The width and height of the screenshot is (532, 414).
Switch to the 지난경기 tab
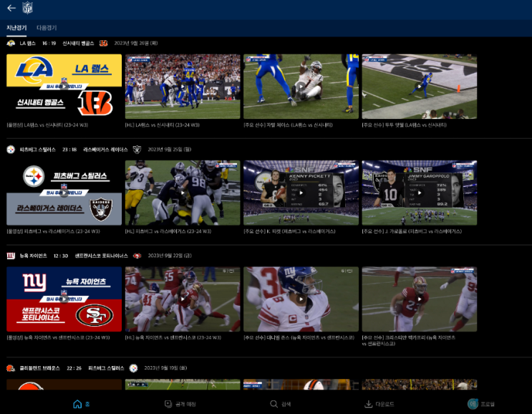16,28
